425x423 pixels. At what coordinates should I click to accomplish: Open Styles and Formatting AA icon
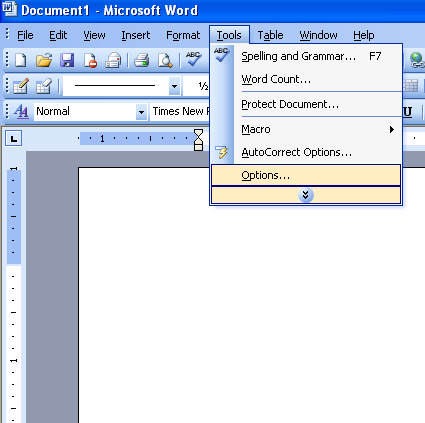coord(21,111)
